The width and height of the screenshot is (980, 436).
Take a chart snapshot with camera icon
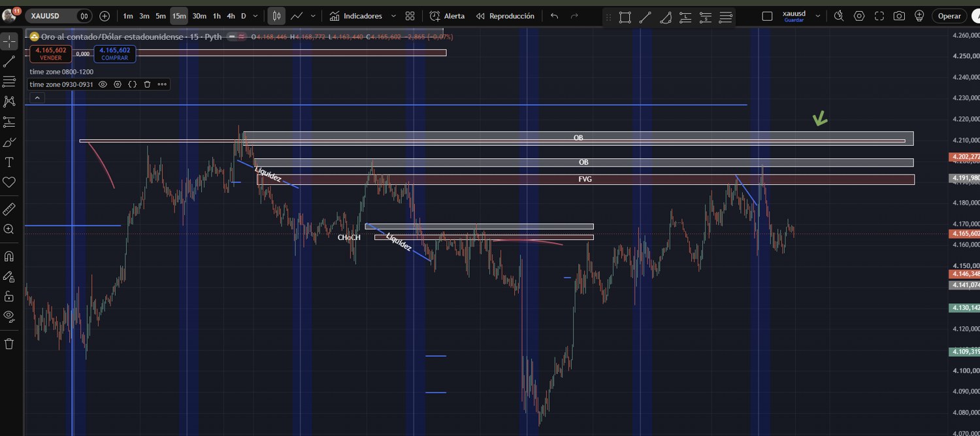[x=900, y=16]
